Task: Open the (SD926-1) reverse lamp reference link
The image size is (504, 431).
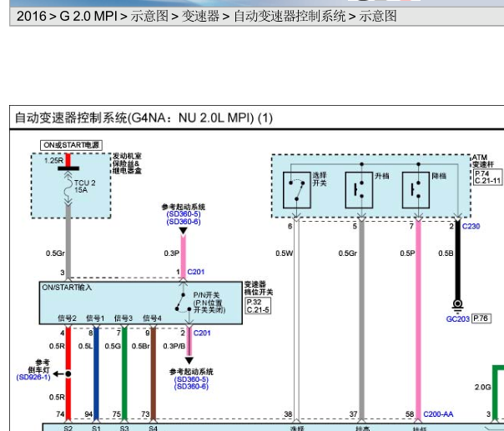Action: click(x=33, y=377)
